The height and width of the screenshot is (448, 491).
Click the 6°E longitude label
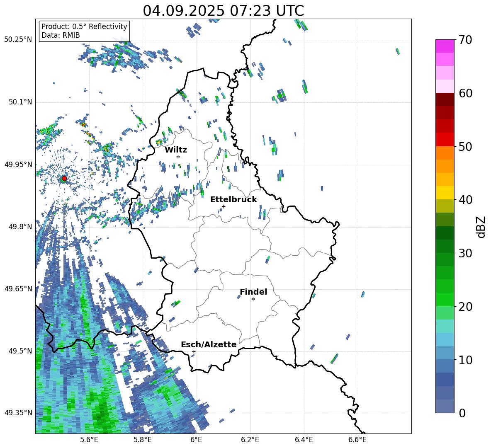tap(196, 440)
